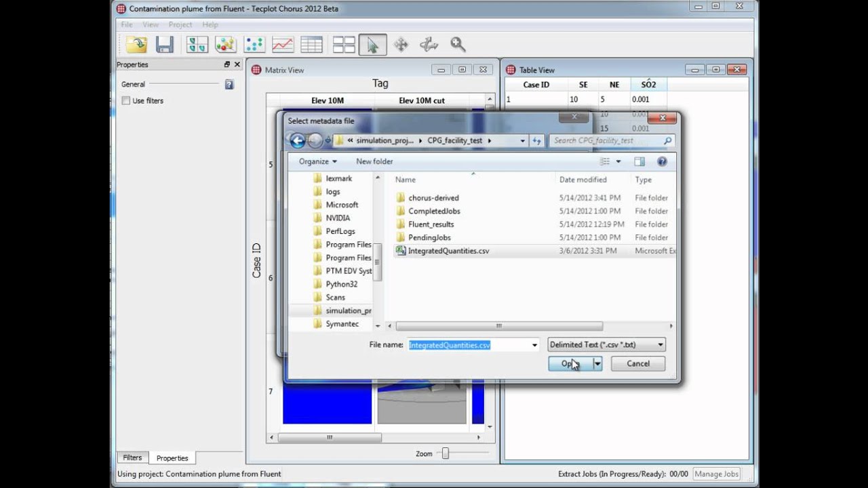Viewport: 868px width, 488px height.
Task: Open the Table View toolbar icon
Action: [x=311, y=45]
